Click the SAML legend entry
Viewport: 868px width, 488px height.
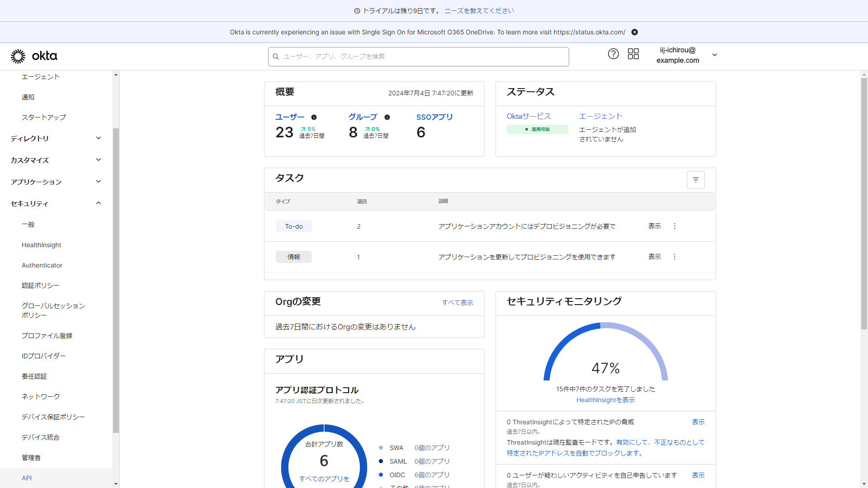[414, 461]
